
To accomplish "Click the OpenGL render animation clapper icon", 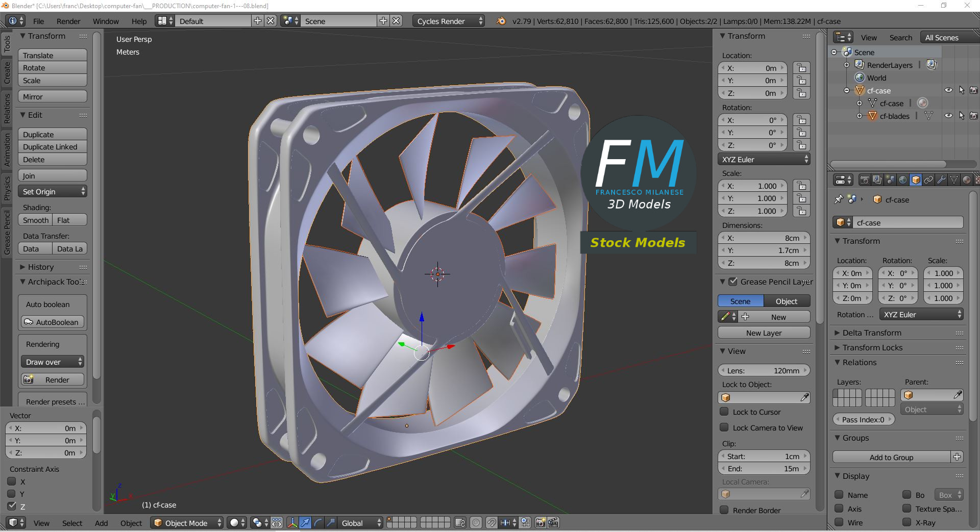I will tap(553, 523).
